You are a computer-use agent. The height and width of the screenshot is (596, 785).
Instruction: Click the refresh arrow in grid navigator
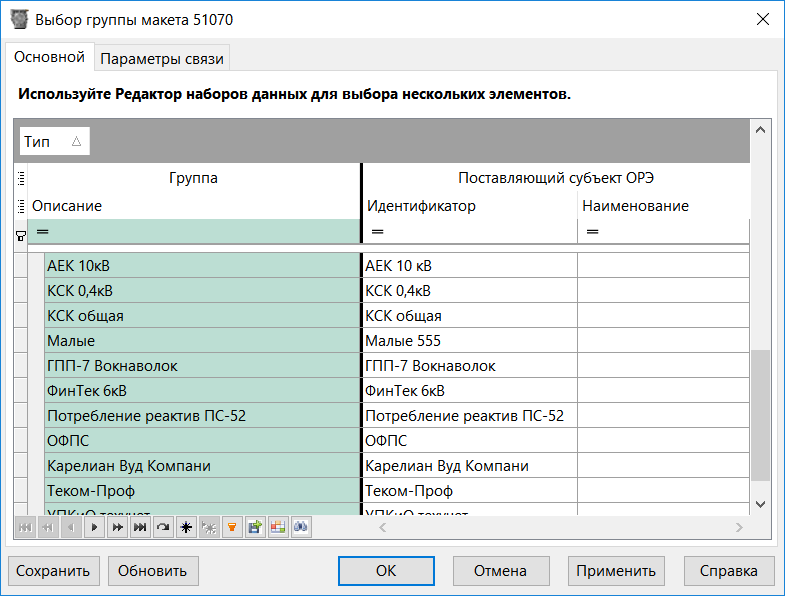(x=163, y=527)
